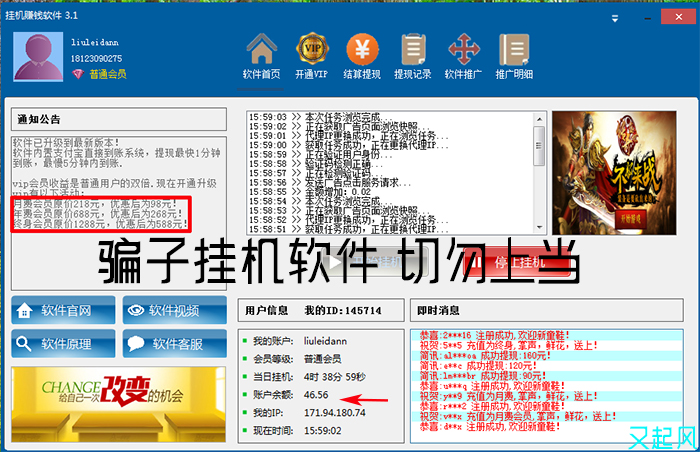Open the 软件推广 arrows tab
This screenshot has height=452, width=700.
pos(463,57)
